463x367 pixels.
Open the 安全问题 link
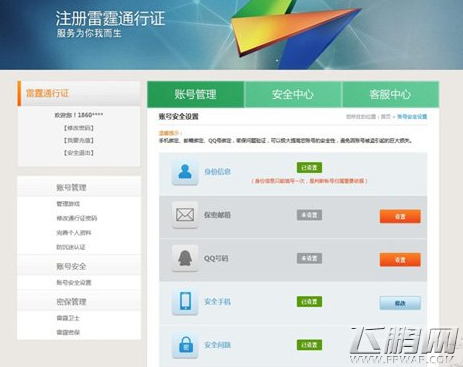click(x=217, y=345)
